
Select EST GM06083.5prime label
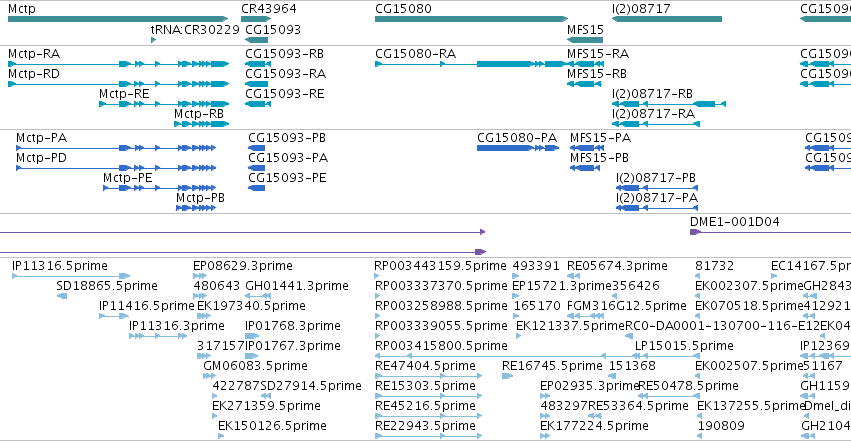tap(255, 366)
